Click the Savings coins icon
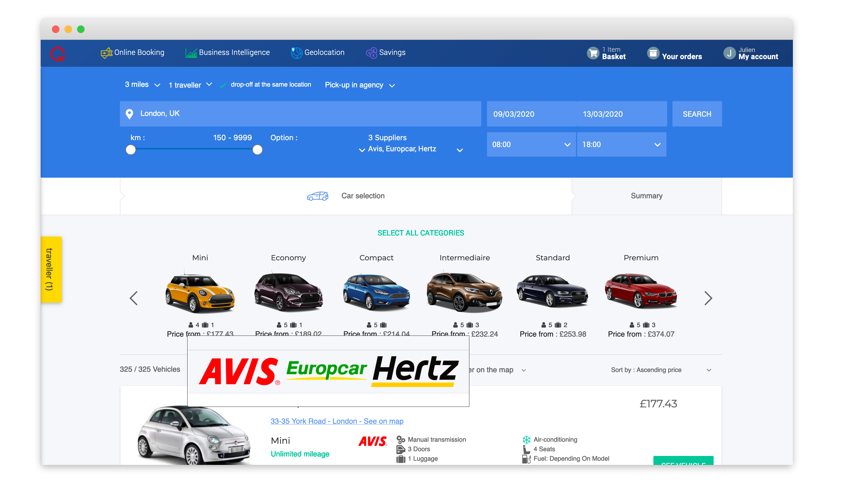 372,53
